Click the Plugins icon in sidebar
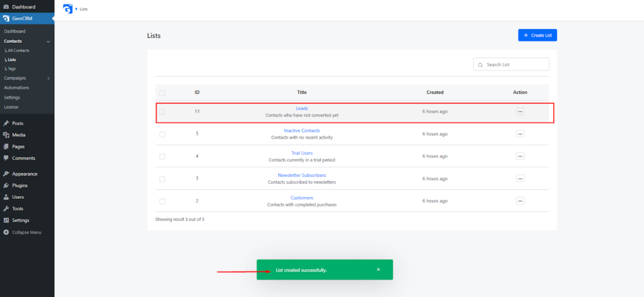The height and width of the screenshot is (297, 644). click(6, 185)
